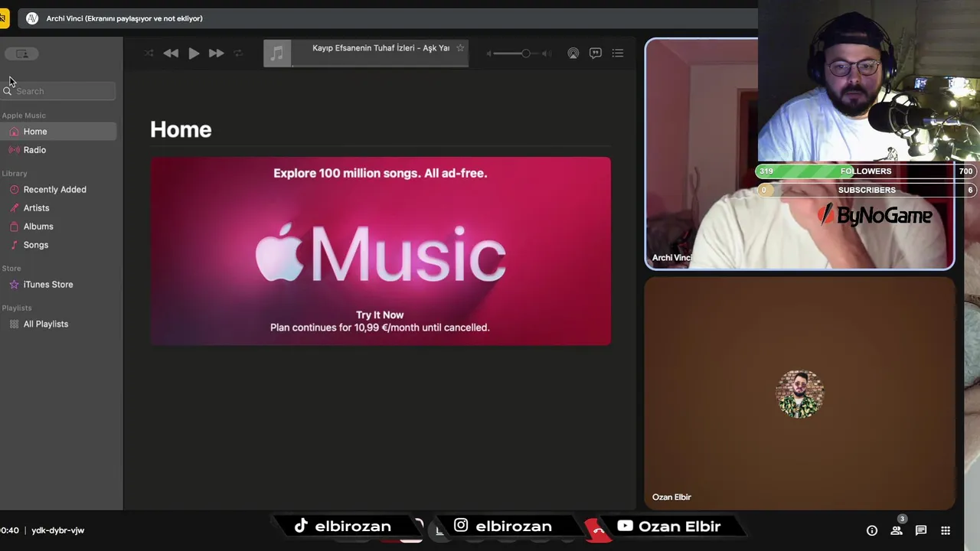This screenshot has height=551, width=980.
Task: Toggle repeat mode
Action: [x=238, y=53]
